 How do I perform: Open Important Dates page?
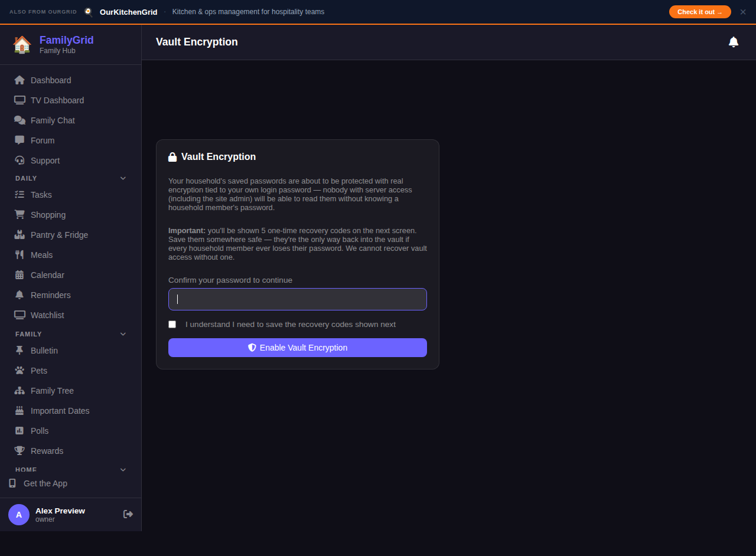70,411
